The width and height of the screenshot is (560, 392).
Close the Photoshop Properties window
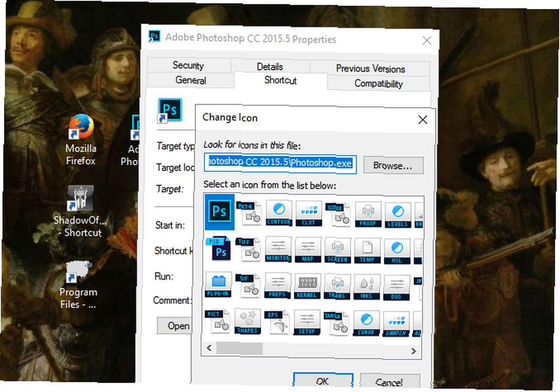coord(427,40)
